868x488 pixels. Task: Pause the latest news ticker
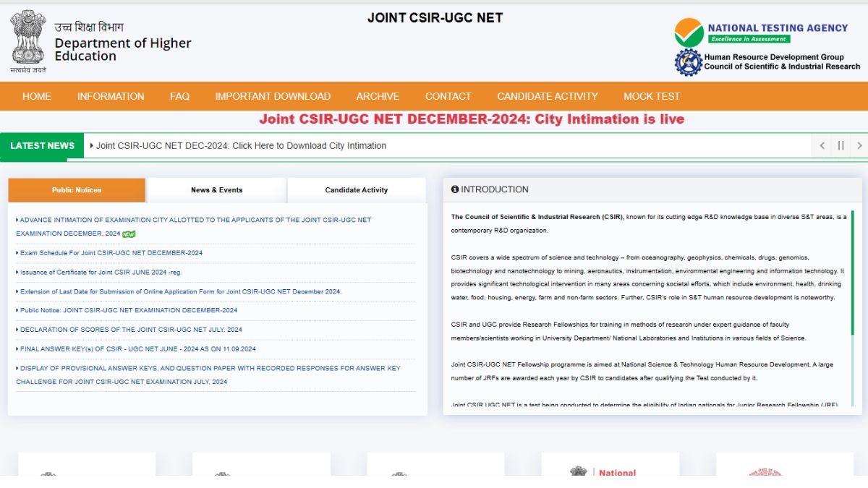coord(841,145)
